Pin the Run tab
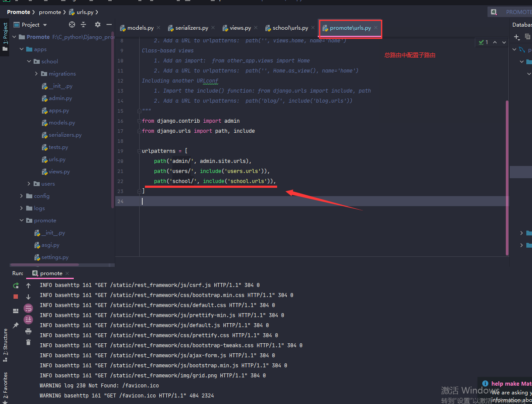The height and width of the screenshot is (404, 532). 16,325
